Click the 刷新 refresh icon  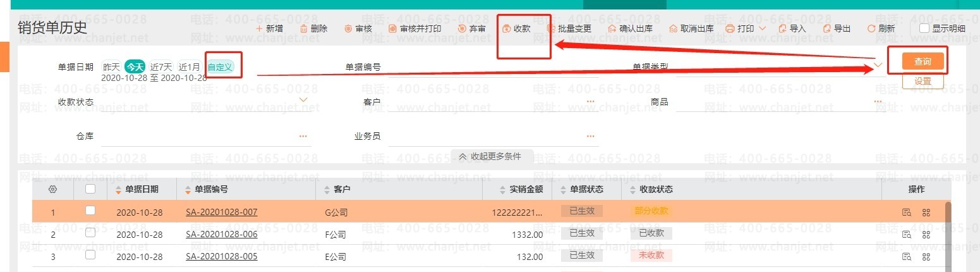coord(871,28)
